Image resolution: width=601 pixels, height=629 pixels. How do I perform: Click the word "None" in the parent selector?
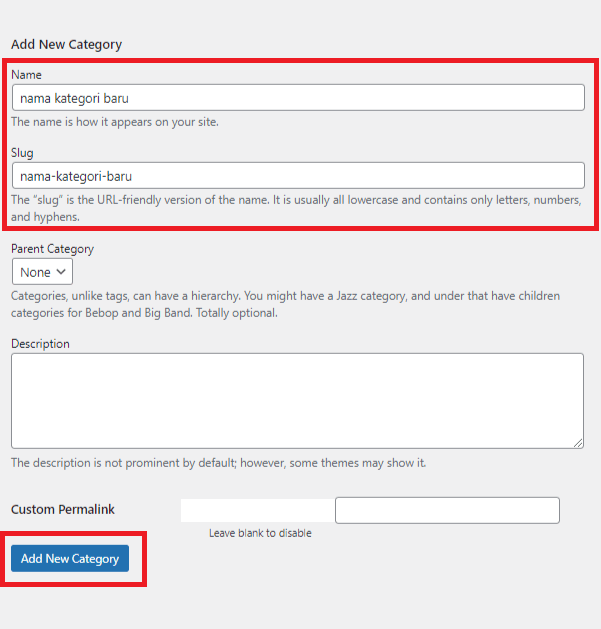tap(35, 272)
